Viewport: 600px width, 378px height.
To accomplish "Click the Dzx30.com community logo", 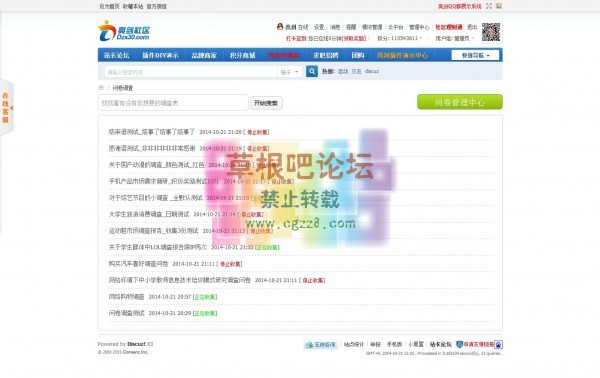I will coord(124,31).
